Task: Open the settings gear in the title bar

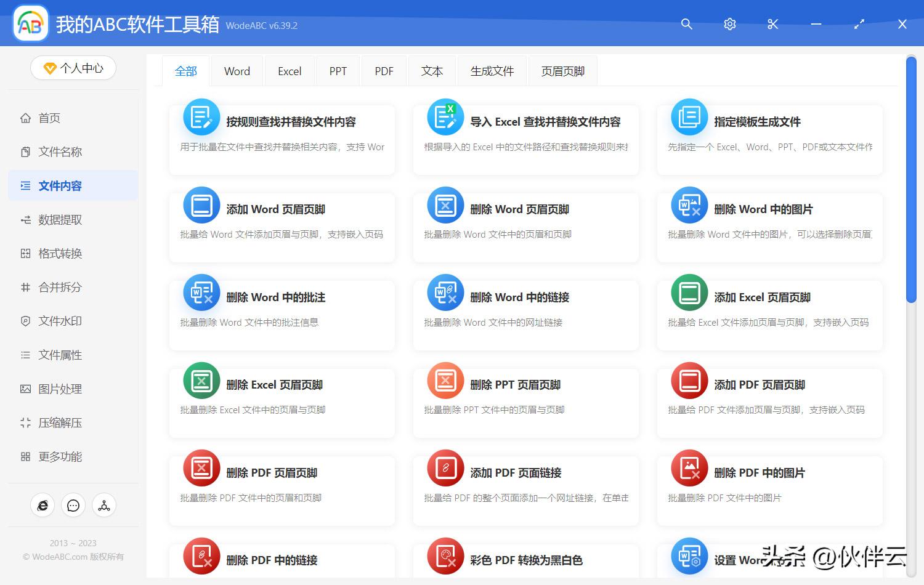Action: pos(729,24)
